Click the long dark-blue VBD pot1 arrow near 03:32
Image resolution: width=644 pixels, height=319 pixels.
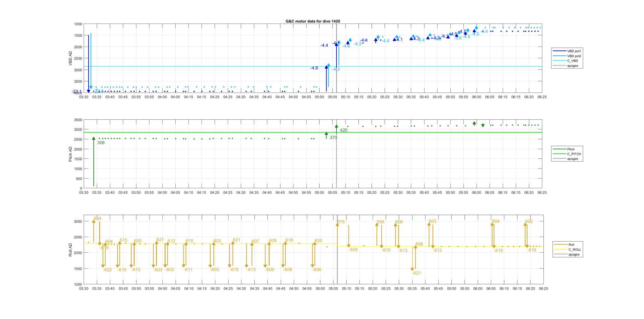click(88, 64)
